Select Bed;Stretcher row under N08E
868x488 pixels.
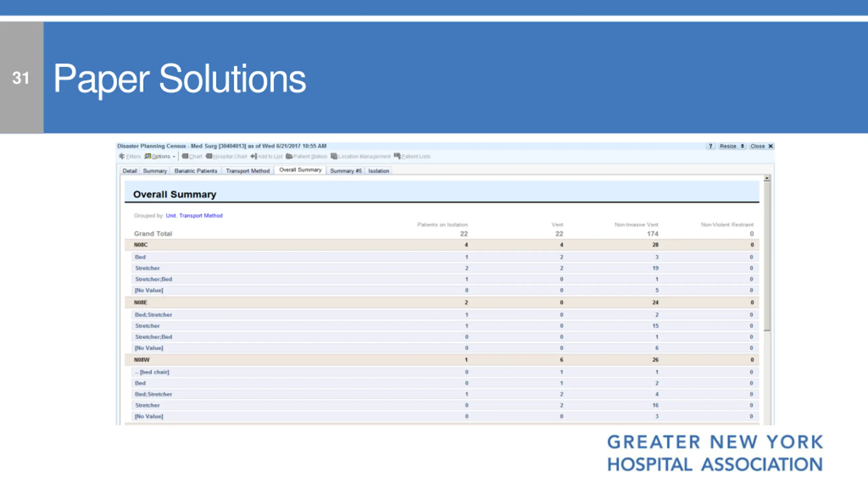(x=445, y=315)
